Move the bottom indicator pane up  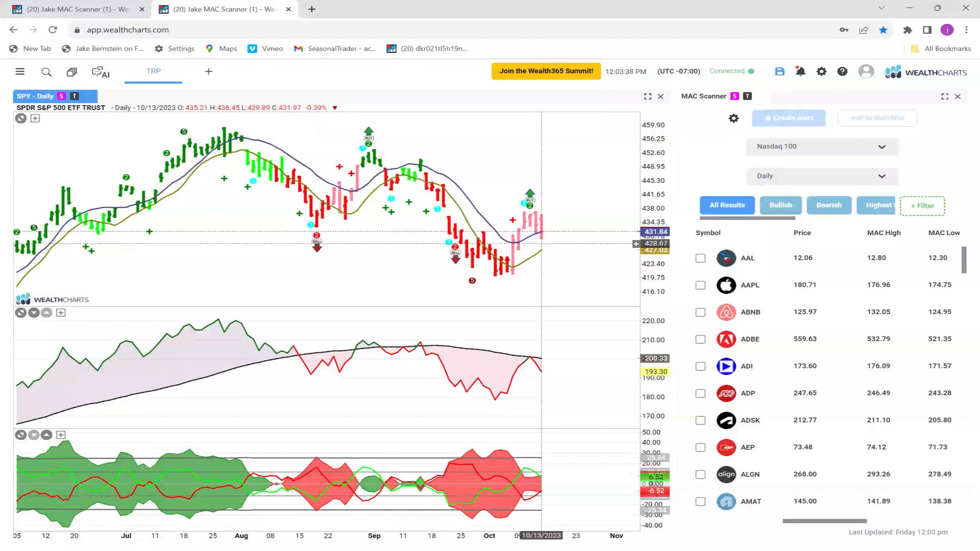tap(46, 435)
